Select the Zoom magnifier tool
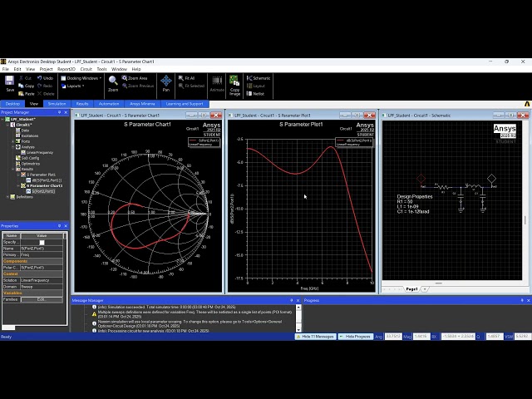The width and height of the screenshot is (532, 399). click(x=113, y=84)
